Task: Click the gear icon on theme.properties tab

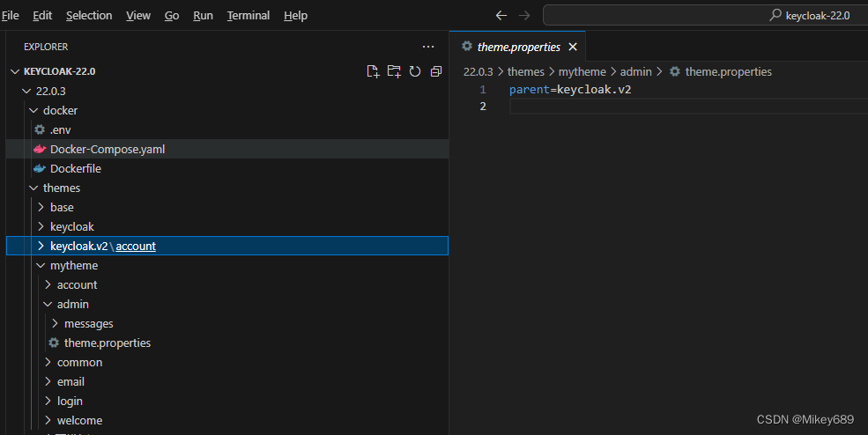Action: point(467,47)
